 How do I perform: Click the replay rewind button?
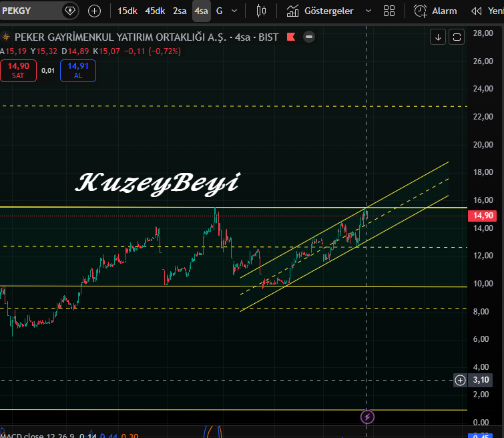coord(477,11)
